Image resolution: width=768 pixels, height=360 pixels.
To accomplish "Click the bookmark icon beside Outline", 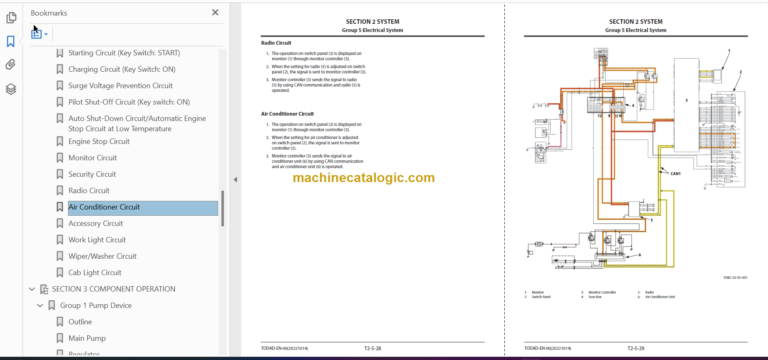I will [x=60, y=322].
